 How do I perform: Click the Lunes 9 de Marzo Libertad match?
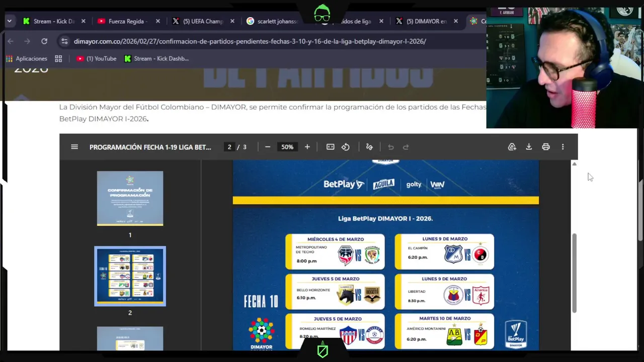point(444,292)
